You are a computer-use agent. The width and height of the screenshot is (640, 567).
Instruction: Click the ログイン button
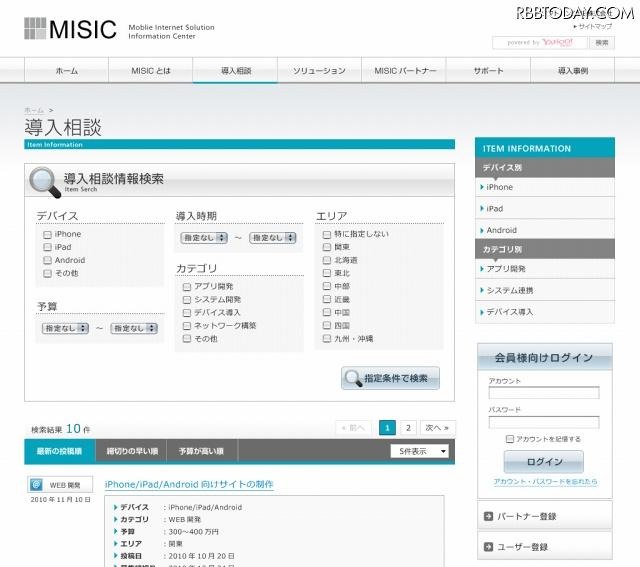pyautogui.click(x=543, y=462)
